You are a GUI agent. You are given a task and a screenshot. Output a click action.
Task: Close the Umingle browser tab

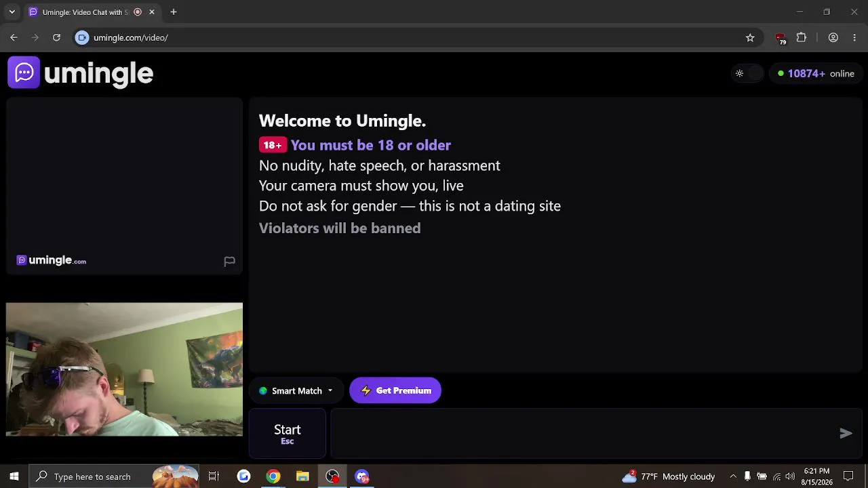coord(152,12)
